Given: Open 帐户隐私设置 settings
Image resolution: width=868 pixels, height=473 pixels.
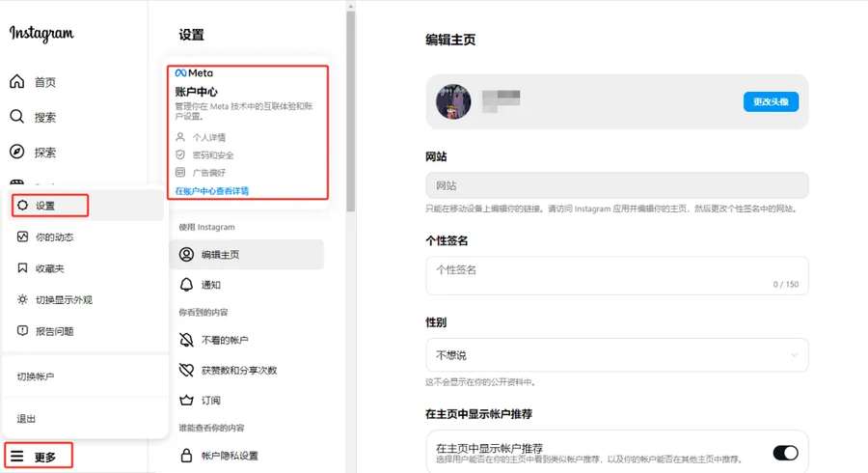Looking at the screenshot, I should [x=247, y=456].
